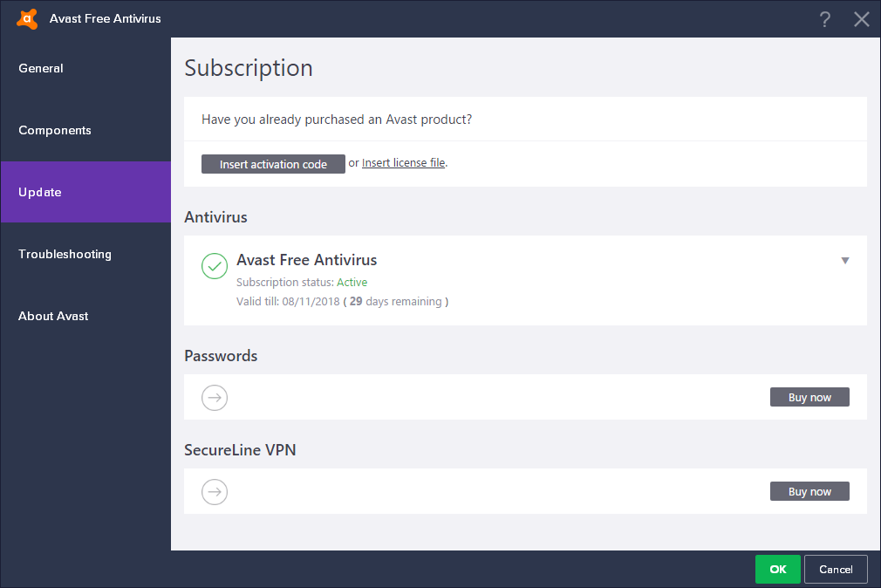Image resolution: width=881 pixels, height=588 pixels.
Task: Click Buy now for SecureLine VPN
Action: click(x=809, y=491)
